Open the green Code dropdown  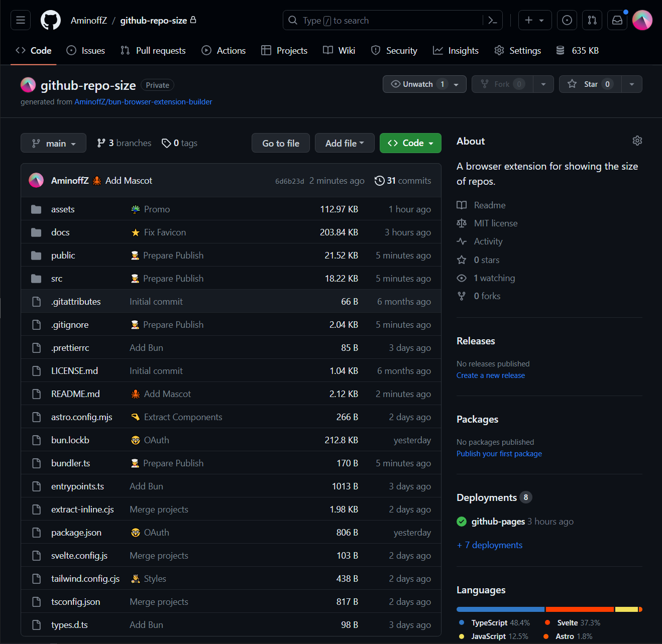point(410,143)
